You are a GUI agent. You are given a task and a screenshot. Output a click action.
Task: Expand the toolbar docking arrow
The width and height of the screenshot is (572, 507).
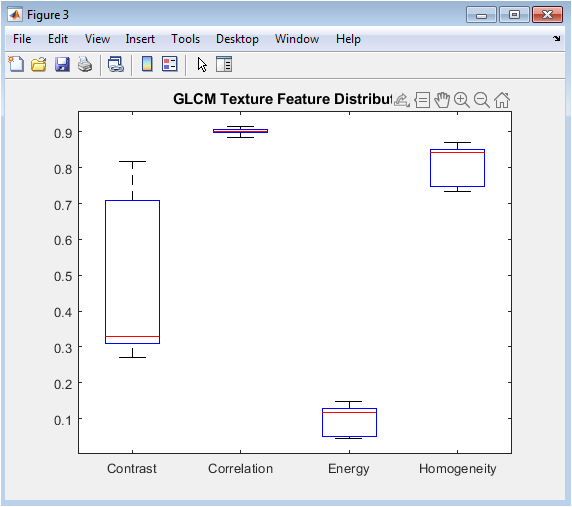(x=556, y=38)
